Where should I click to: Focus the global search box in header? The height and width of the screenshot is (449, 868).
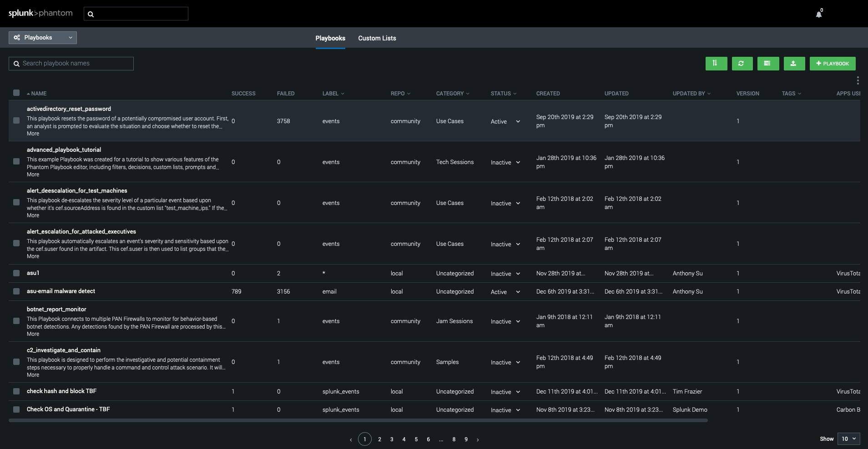tap(136, 14)
